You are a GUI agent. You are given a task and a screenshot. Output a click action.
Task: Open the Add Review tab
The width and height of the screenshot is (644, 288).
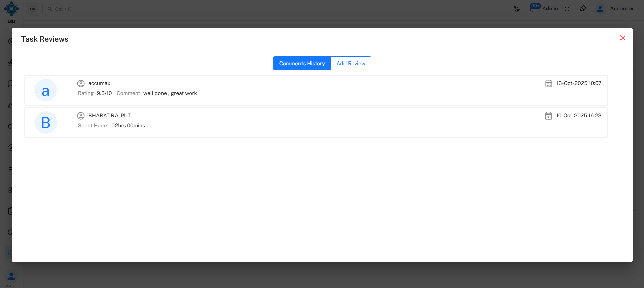(351, 63)
